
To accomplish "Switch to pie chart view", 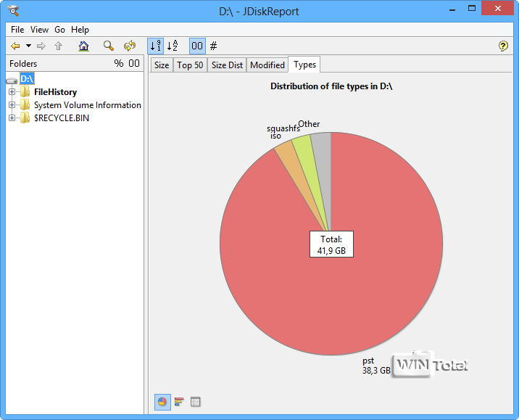I will click(x=162, y=402).
